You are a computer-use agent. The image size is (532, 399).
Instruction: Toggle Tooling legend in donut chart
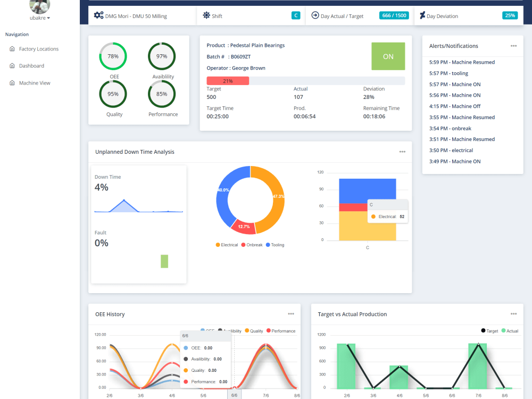[275, 245]
